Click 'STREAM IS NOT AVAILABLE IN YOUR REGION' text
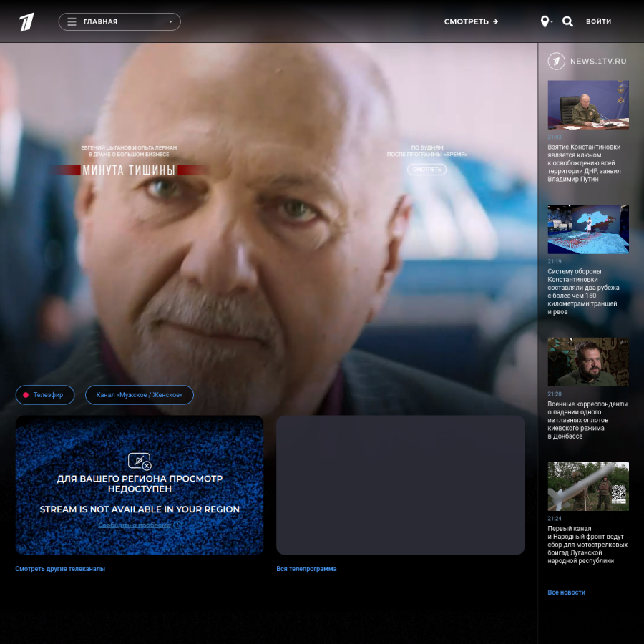644x644 pixels. point(140,509)
